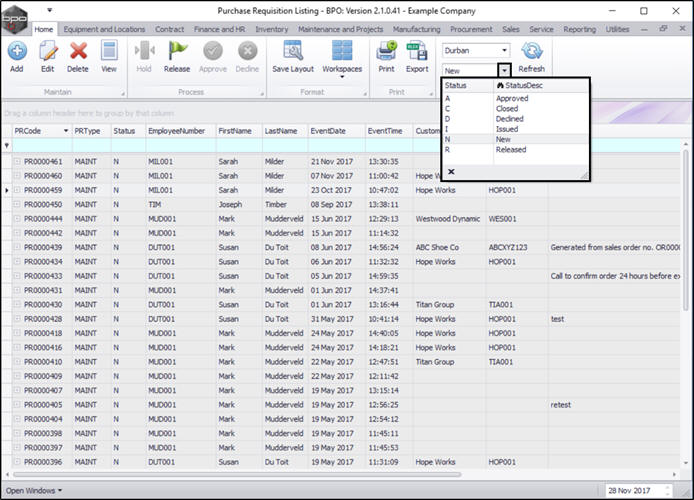Image resolution: width=694 pixels, height=500 pixels.
Task: Choose Released from the status list
Action: [510, 149]
